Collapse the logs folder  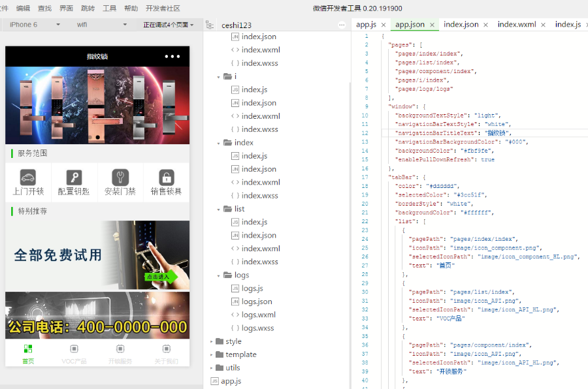220,275
